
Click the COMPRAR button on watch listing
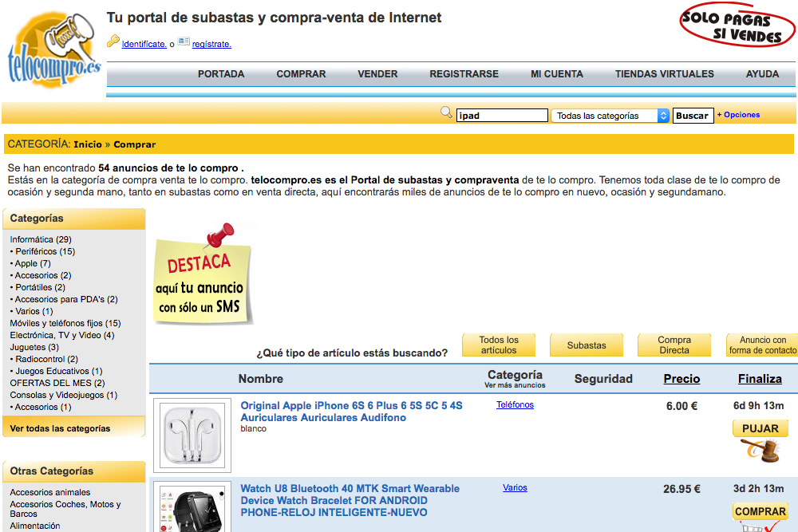[760, 511]
